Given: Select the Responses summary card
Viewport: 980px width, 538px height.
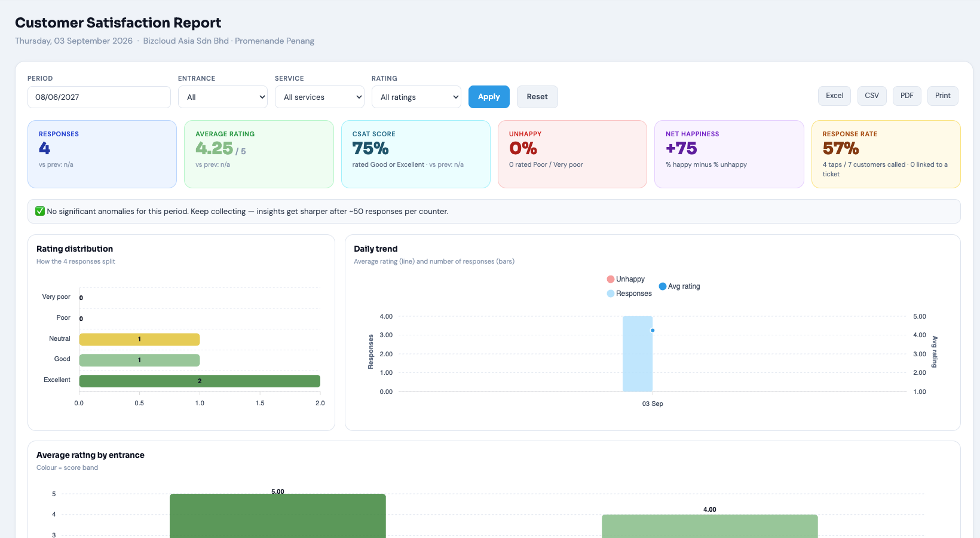Looking at the screenshot, I should [102, 154].
